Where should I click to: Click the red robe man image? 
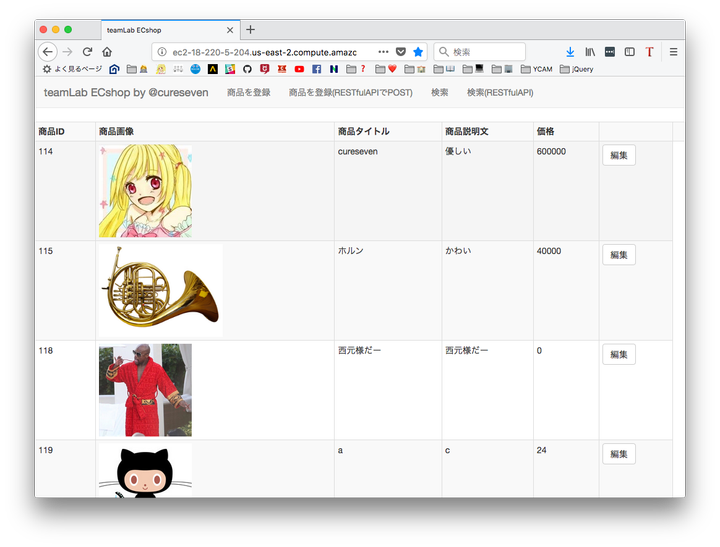click(x=145, y=390)
